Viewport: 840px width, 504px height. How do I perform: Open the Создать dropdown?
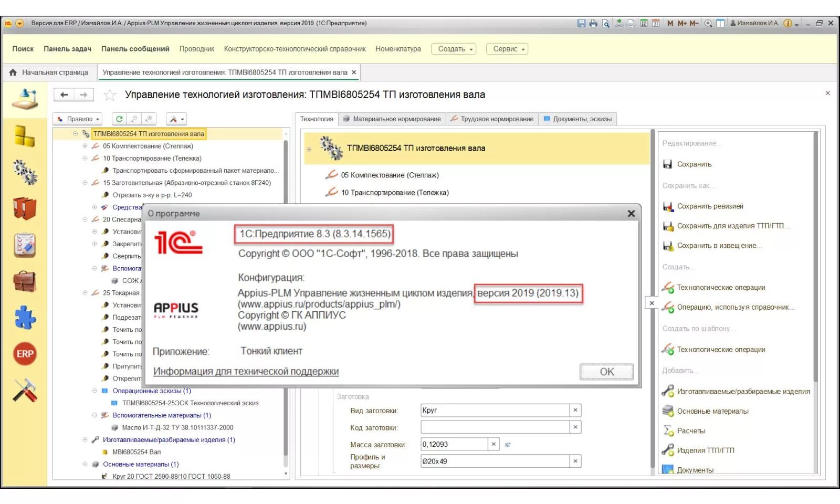click(x=454, y=49)
